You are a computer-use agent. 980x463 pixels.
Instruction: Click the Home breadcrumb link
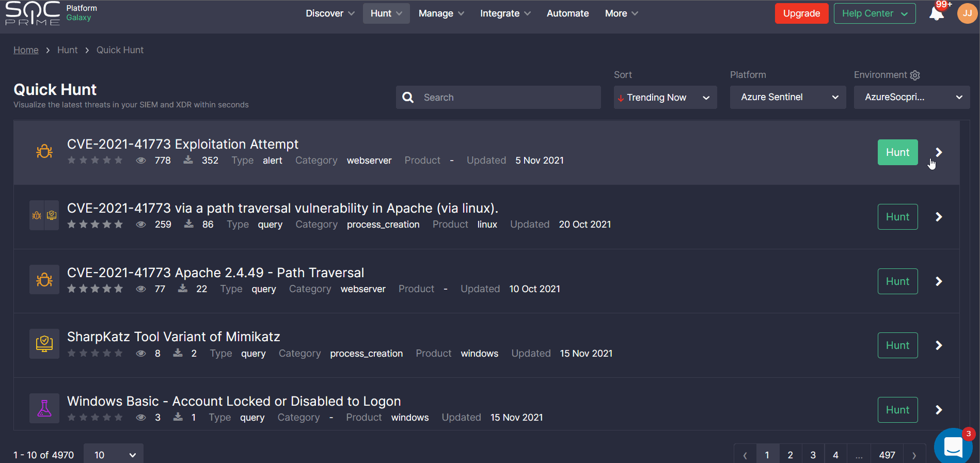[x=26, y=50]
